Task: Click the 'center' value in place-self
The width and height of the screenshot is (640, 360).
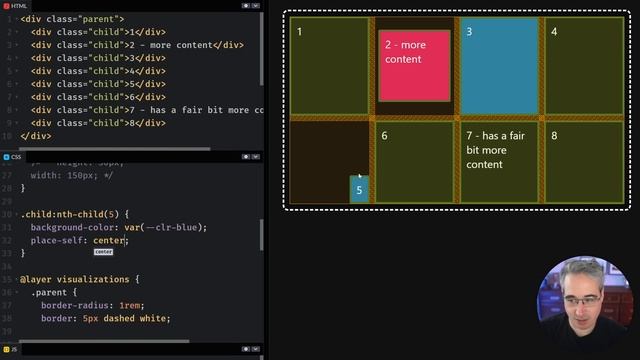Action: [109, 240]
